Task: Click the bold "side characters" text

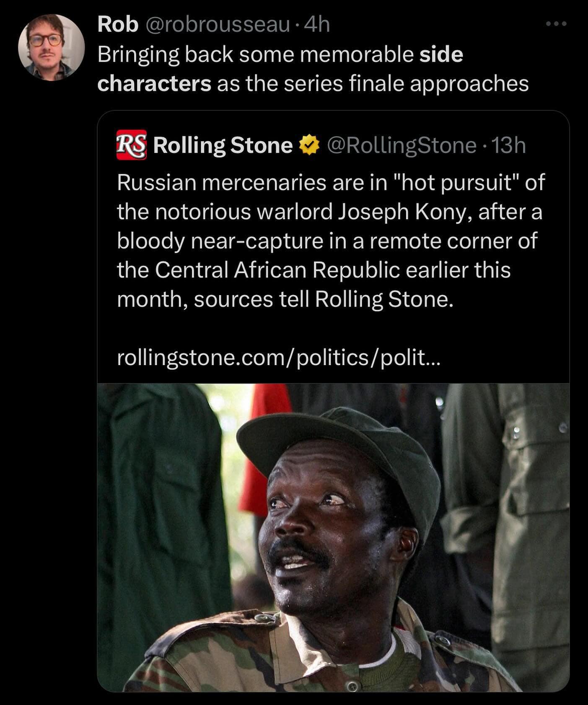Action: (x=280, y=69)
